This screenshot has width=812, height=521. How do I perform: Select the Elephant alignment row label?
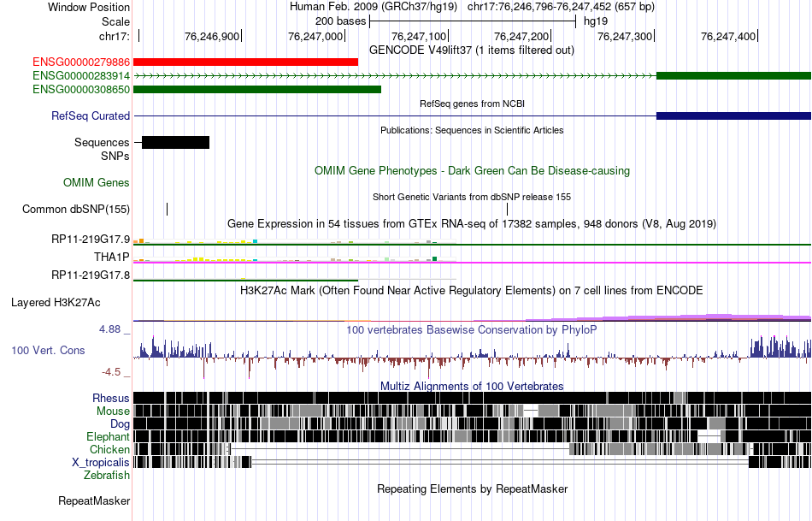click(x=109, y=437)
